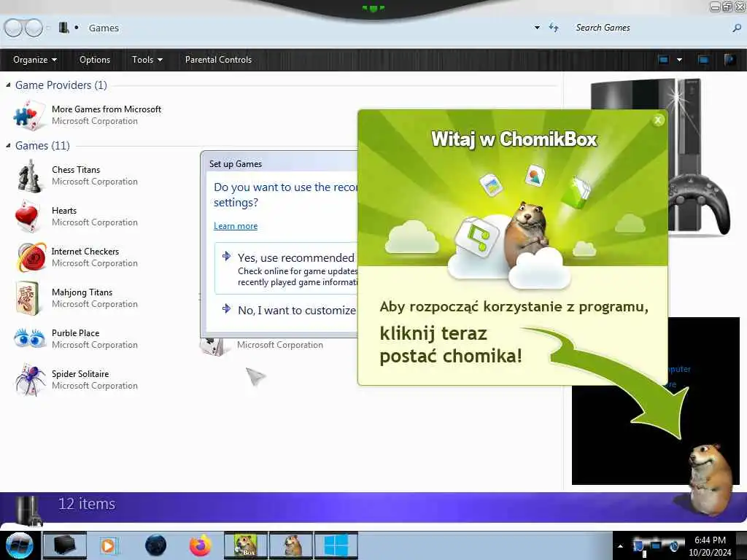Refresh the Games folder view
The width and height of the screenshot is (747, 560).
(x=554, y=28)
